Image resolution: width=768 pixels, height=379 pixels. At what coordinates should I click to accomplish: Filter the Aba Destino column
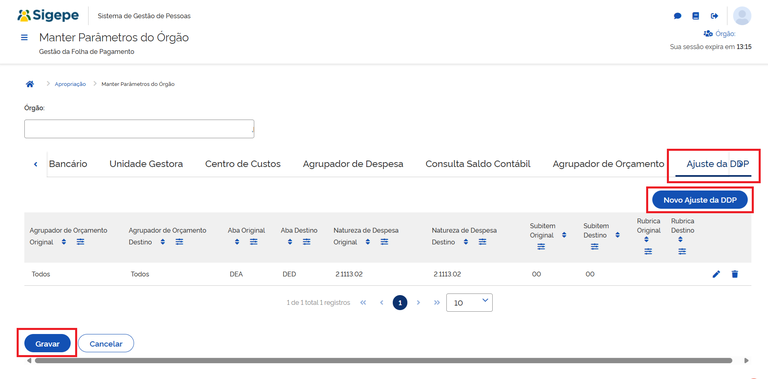coord(307,242)
